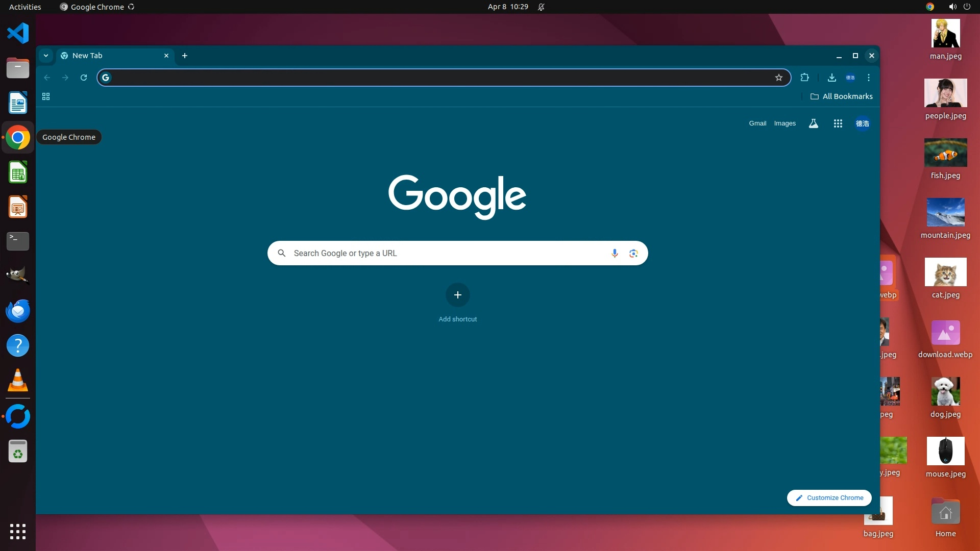980x551 pixels.
Task: Open the Extensions puzzle icon
Action: click(804, 78)
